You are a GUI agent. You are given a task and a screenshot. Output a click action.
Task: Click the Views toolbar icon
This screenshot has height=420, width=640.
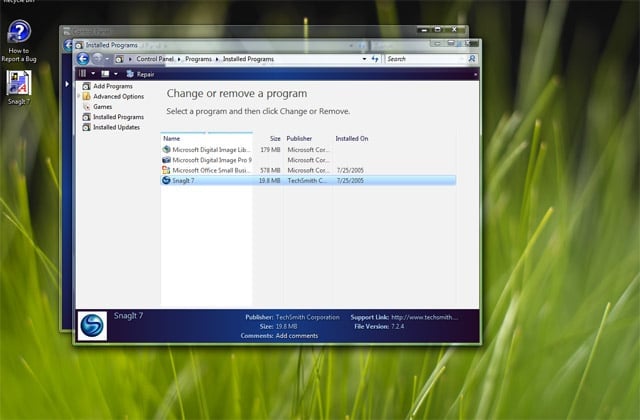tap(105, 74)
